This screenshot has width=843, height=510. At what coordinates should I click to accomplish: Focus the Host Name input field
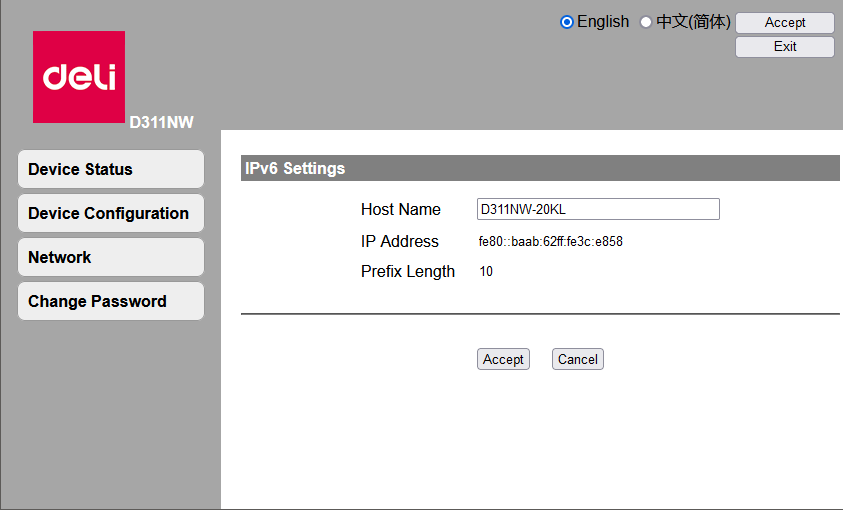pos(598,209)
